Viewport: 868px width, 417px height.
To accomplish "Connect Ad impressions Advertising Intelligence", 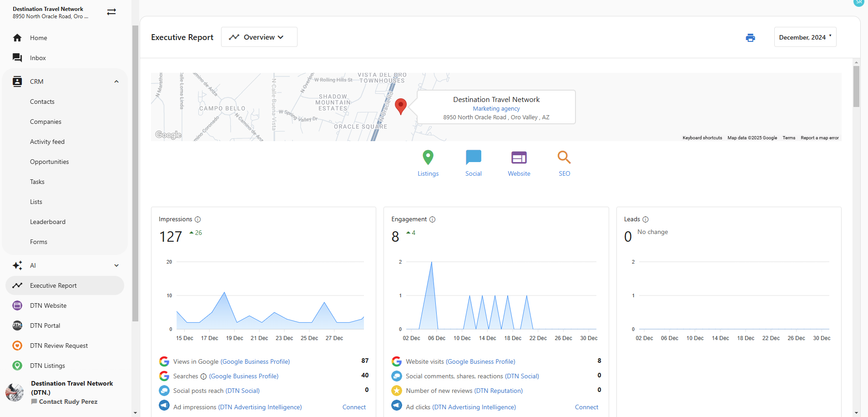I will [x=354, y=407].
